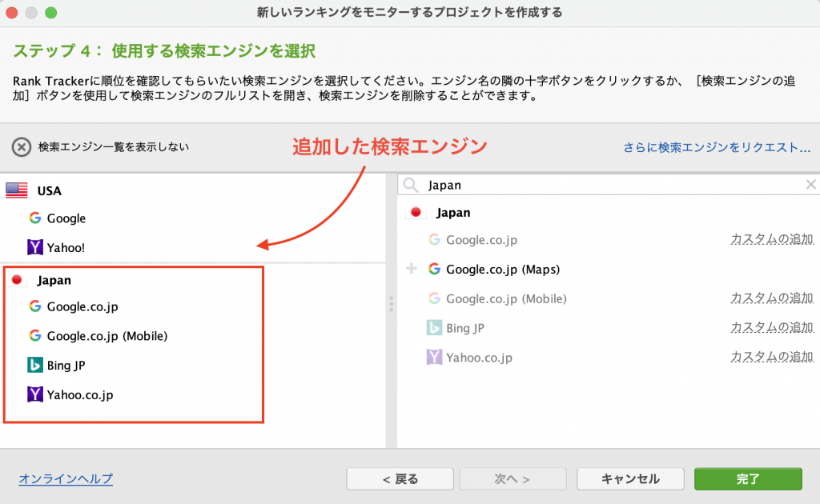This screenshot has width=820, height=504.
Task: Click the panel splitter handle dots
Action: 391,304
